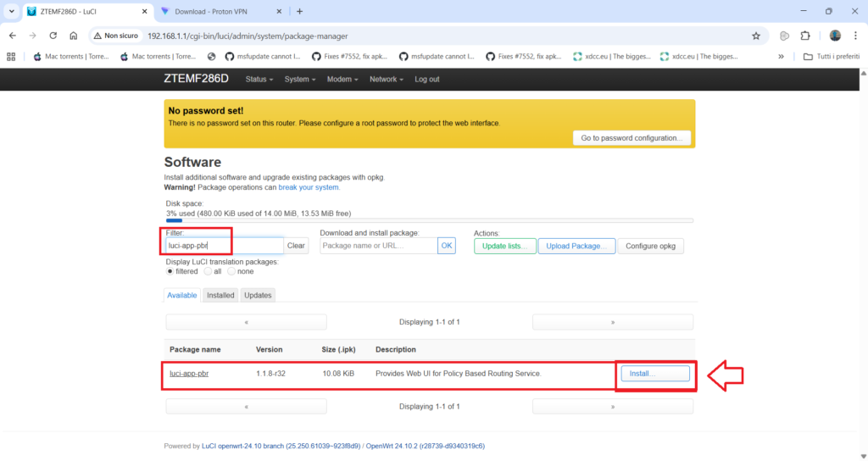Click the browser home icon
The height and width of the screenshot is (461, 868).
click(x=74, y=36)
